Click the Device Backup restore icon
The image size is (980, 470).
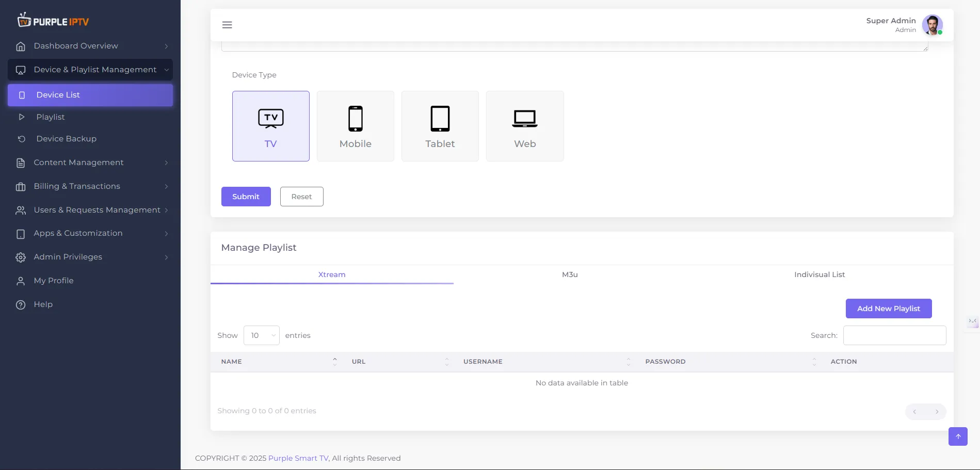22,139
